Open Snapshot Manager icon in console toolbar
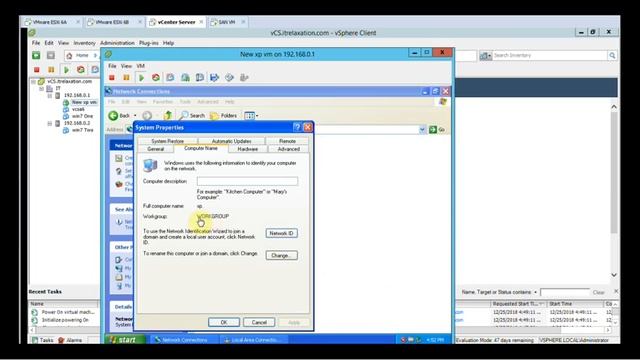The height and width of the screenshot is (360, 640). [x=200, y=78]
